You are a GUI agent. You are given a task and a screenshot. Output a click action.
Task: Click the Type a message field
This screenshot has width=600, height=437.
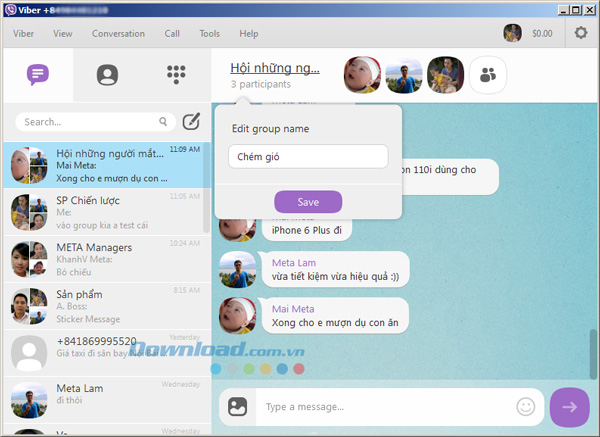coord(386,406)
